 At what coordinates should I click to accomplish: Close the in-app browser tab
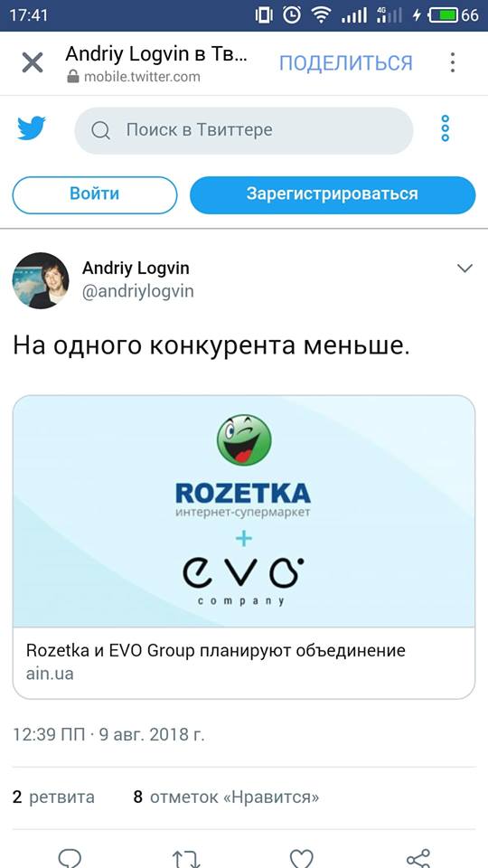(33, 62)
